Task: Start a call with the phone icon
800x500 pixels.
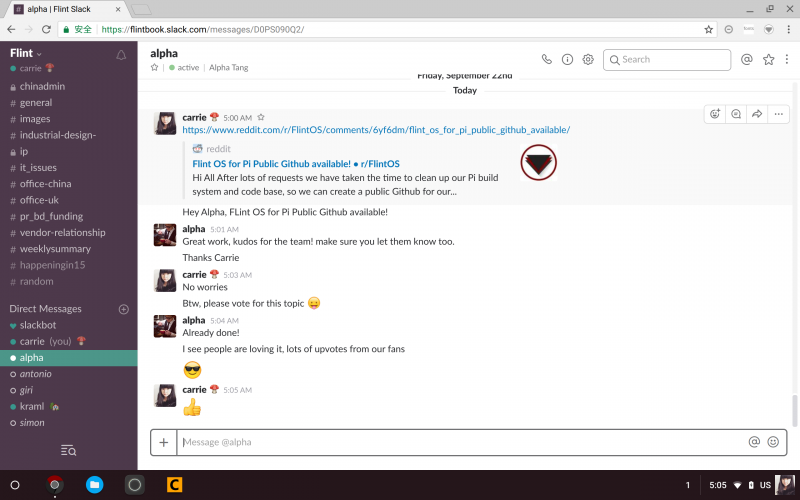Action: tap(546, 59)
